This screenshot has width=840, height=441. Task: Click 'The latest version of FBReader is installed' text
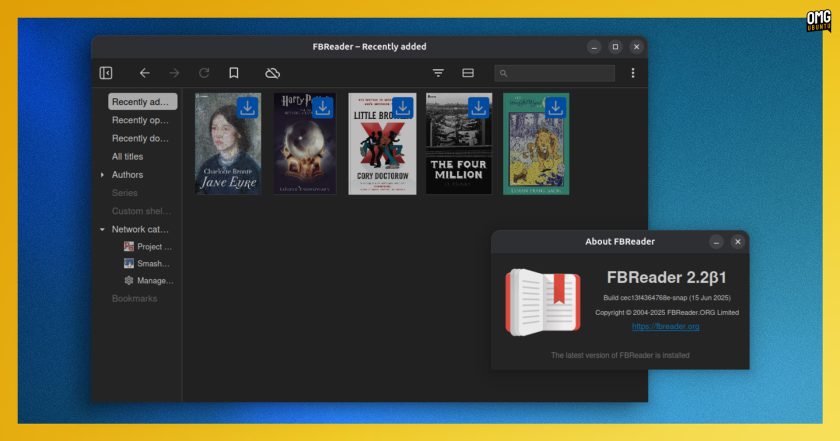pyautogui.click(x=620, y=355)
